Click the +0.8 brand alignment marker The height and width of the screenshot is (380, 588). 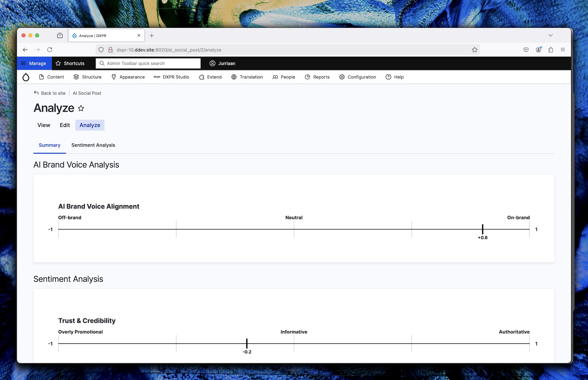pos(482,229)
